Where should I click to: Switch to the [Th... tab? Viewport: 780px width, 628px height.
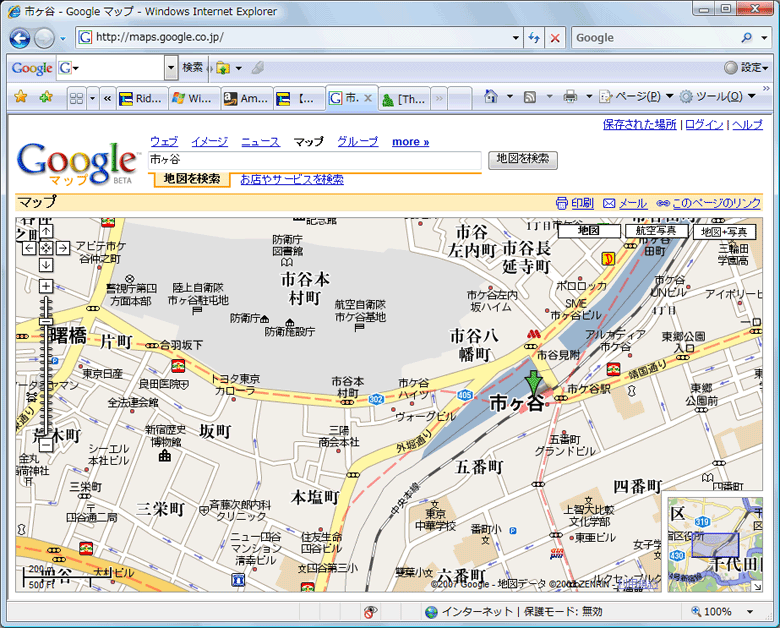coord(404,99)
